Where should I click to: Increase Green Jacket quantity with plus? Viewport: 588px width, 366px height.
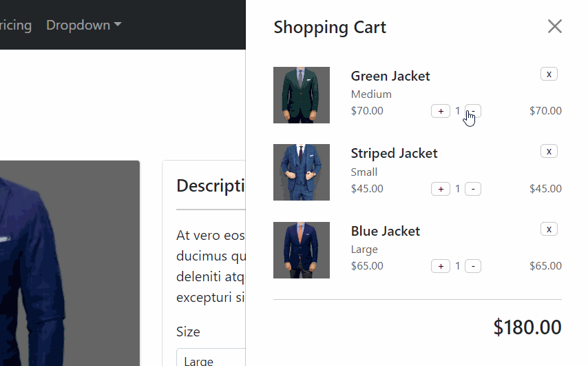coord(441,111)
